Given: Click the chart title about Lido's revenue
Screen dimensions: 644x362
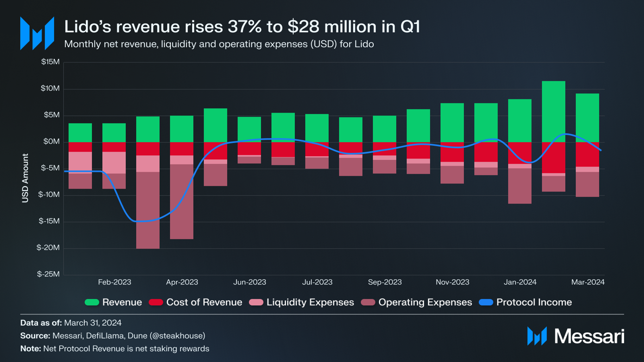Looking at the screenshot, I should pyautogui.click(x=242, y=26).
